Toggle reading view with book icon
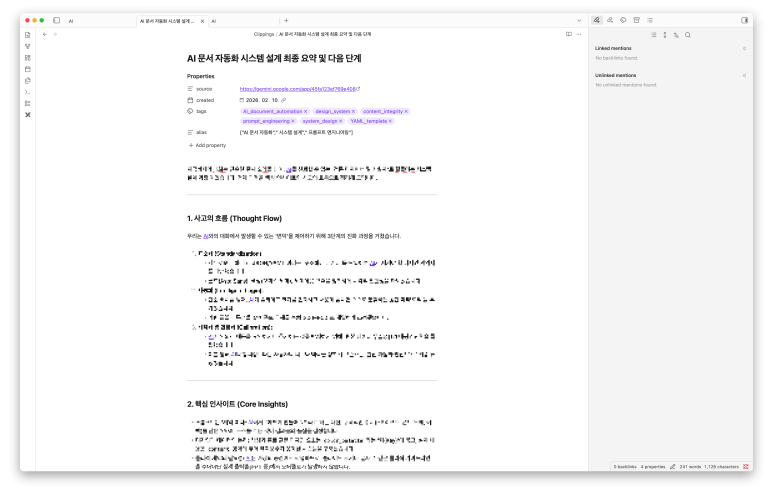Image resolution: width=773 pixels, height=498 pixels. pyautogui.click(x=568, y=34)
